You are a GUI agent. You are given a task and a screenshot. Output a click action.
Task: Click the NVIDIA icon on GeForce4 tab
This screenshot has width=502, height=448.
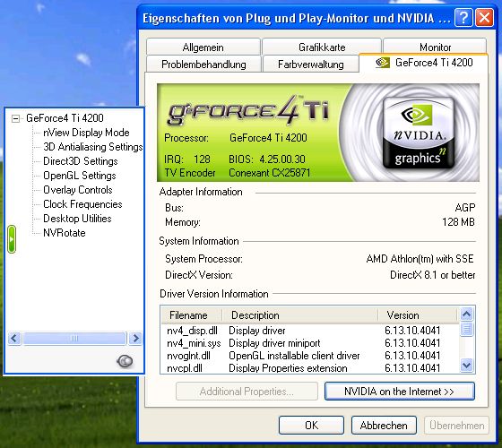coord(383,63)
